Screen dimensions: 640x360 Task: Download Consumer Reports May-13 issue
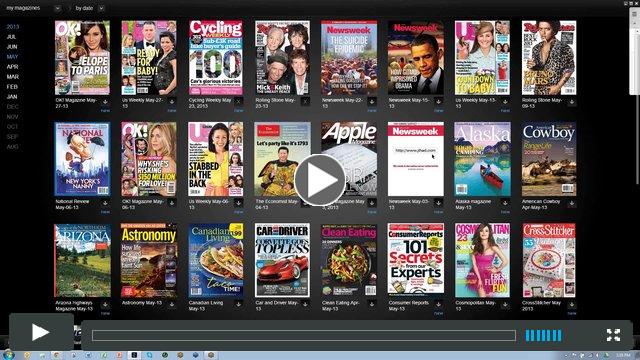pyautogui.click(x=439, y=304)
